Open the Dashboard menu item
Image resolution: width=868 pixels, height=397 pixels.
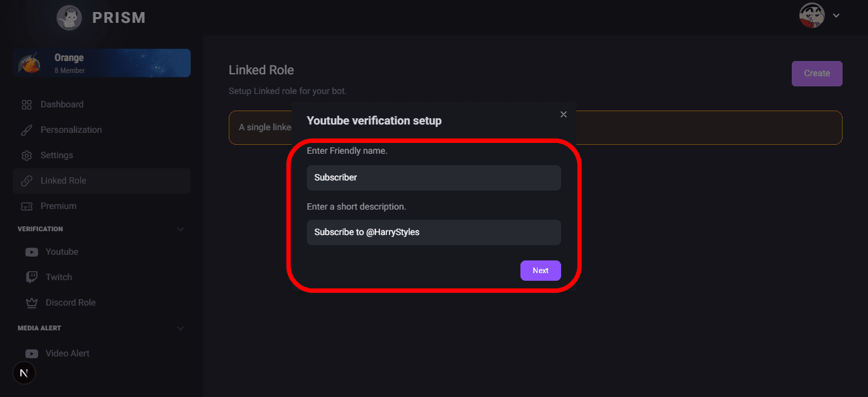coord(62,105)
